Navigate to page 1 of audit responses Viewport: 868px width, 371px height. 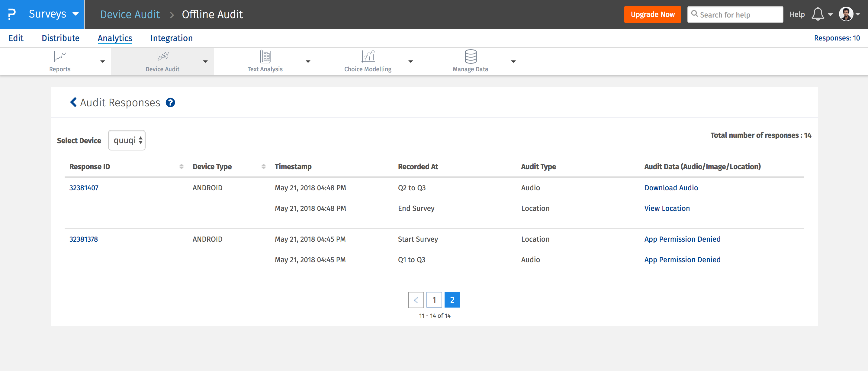435,300
